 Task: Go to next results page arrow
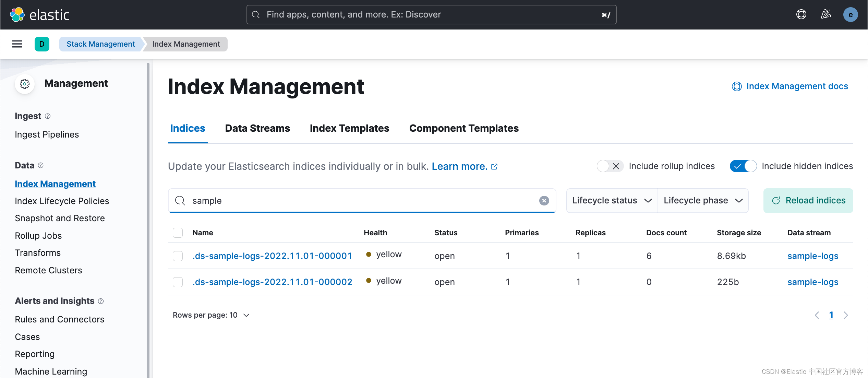[x=846, y=315]
